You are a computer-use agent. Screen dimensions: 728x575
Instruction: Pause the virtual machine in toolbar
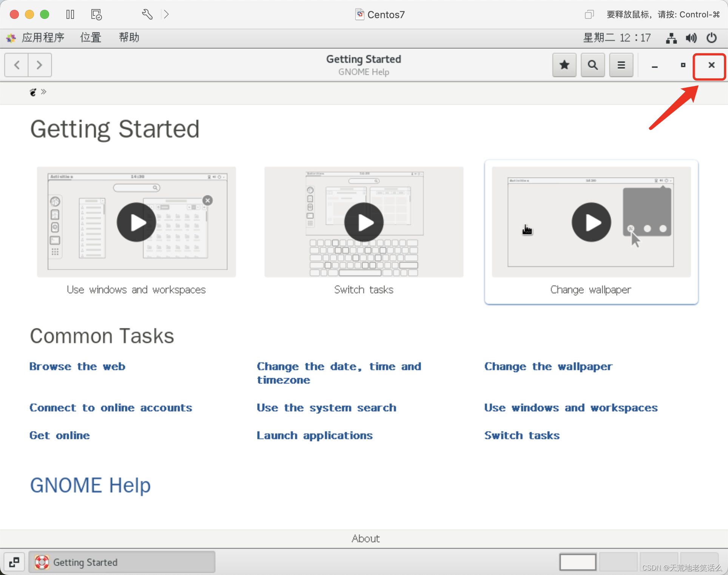(70, 14)
